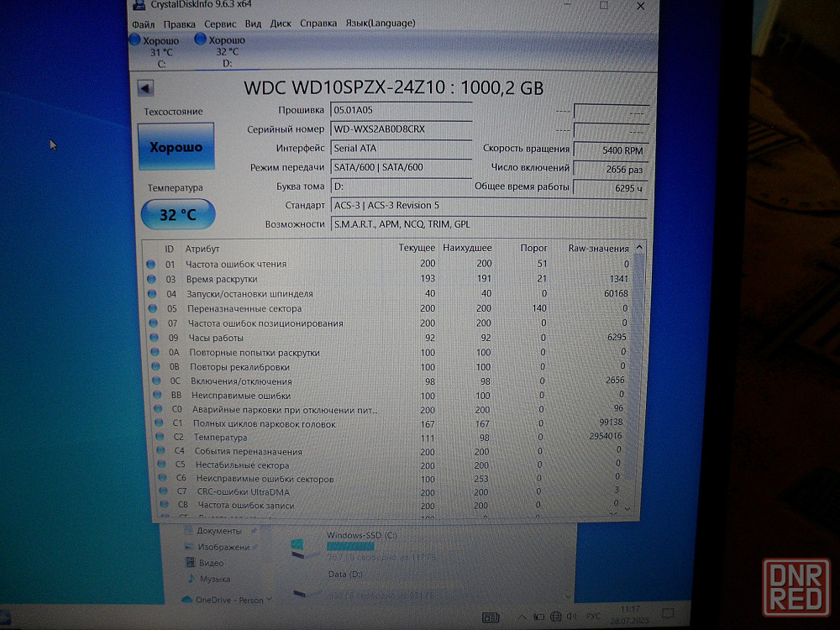Click status dot of C1 Полных циклов парковок
This screenshot has height=630, width=840.
click(x=159, y=423)
